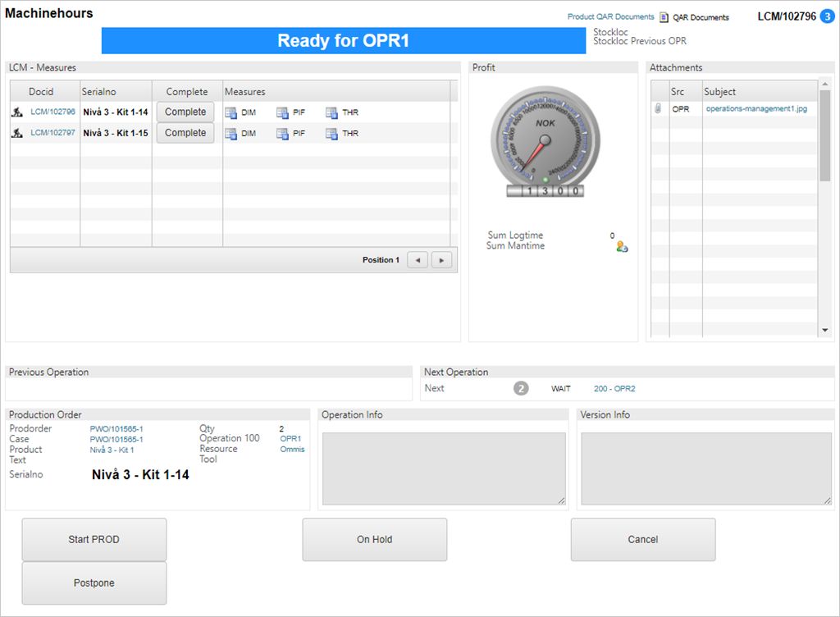Click THR measure icon for LCM/102797
Image resolution: width=840 pixels, height=617 pixels.
coord(331,134)
